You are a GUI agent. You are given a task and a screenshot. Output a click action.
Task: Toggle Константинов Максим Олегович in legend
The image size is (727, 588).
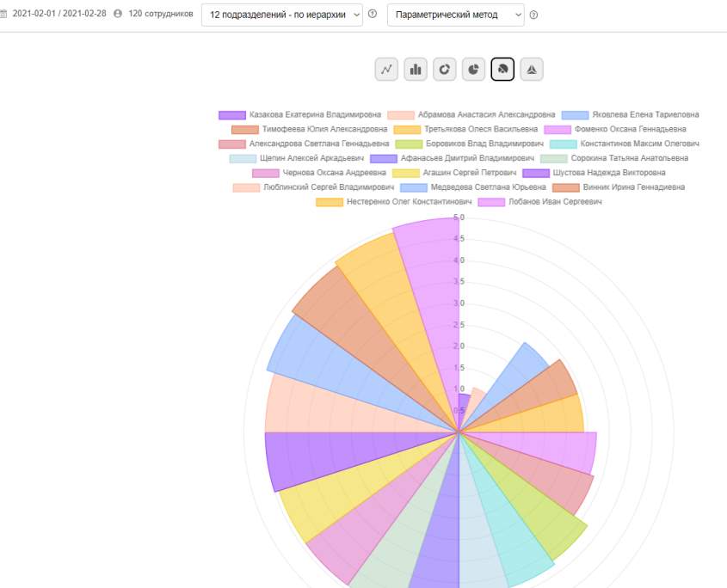coord(625,144)
